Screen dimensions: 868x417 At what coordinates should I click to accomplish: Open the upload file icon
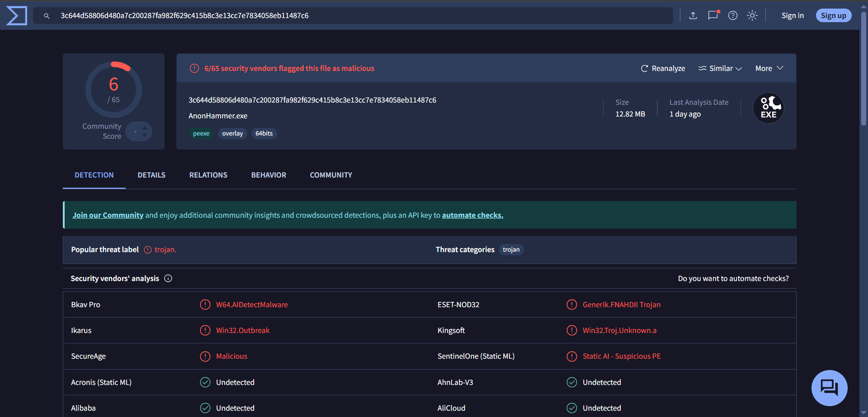point(693,16)
